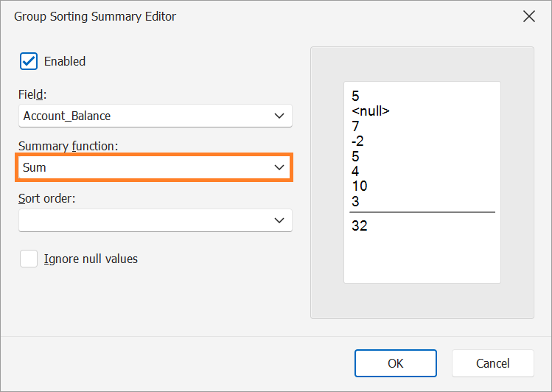The height and width of the screenshot is (392, 552).
Task: Dismiss the dialog with the Cancel button
Action: [x=493, y=363]
